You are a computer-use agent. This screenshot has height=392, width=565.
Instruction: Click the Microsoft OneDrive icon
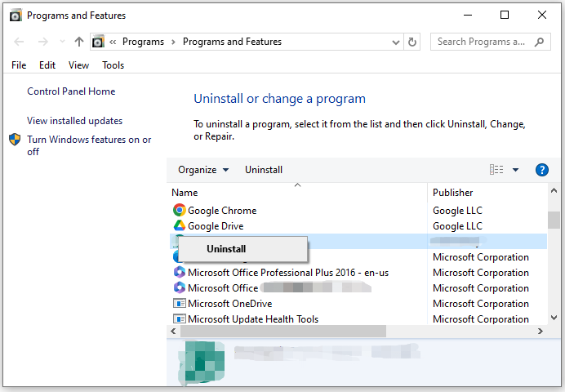pyautogui.click(x=179, y=303)
